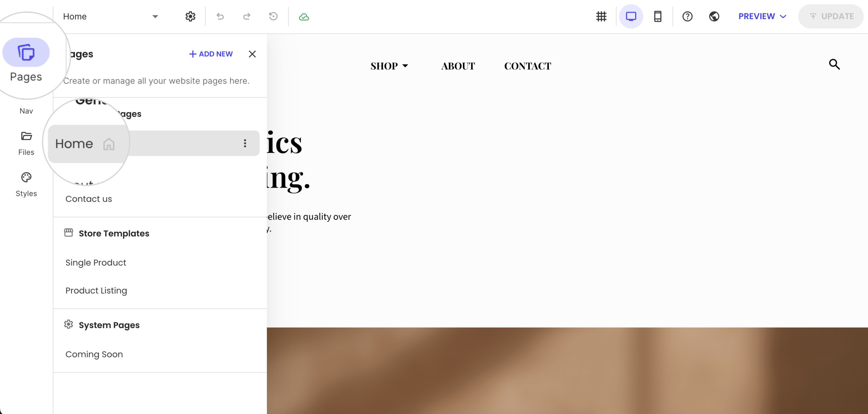Select the Home page row
This screenshot has width=868, height=414.
click(154, 143)
